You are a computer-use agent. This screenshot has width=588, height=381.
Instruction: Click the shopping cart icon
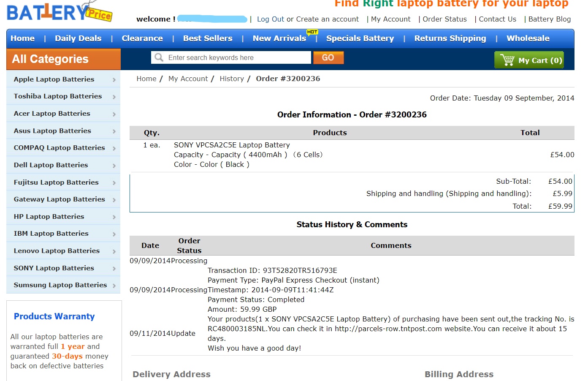click(507, 60)
